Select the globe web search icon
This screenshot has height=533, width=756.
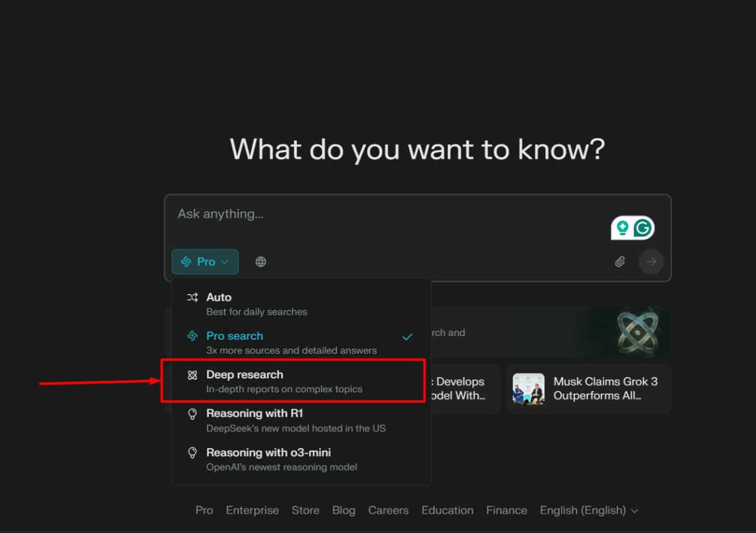tap(261, 262)
